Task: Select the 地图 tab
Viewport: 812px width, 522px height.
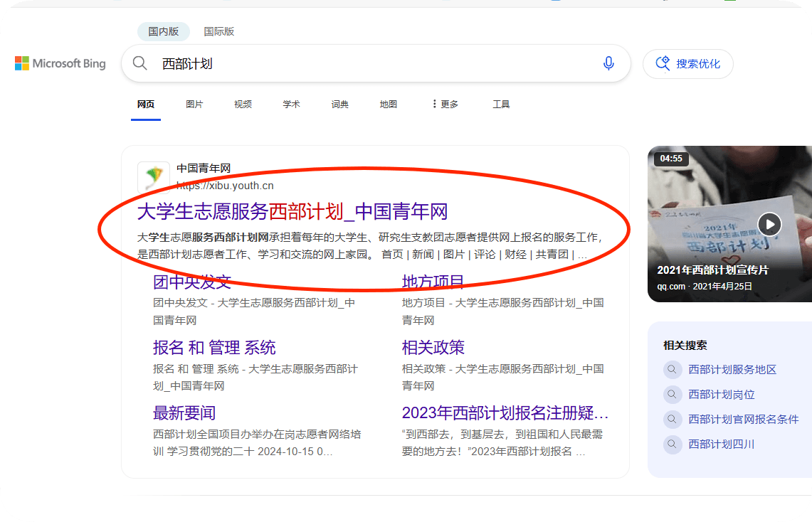Action: click(389, 105)
